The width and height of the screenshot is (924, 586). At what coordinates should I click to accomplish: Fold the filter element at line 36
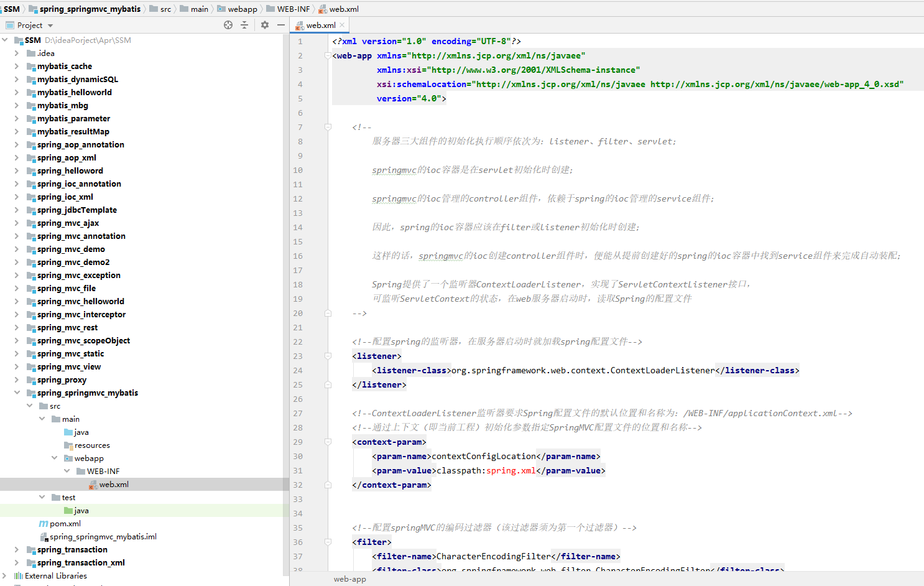tap(328, 542)
